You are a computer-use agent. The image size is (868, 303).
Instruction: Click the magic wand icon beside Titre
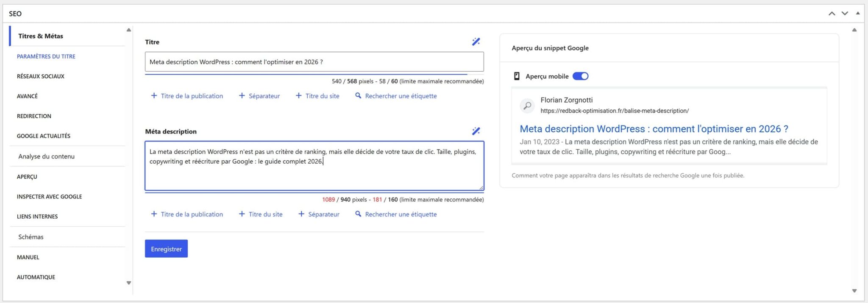tap(476, 42)
